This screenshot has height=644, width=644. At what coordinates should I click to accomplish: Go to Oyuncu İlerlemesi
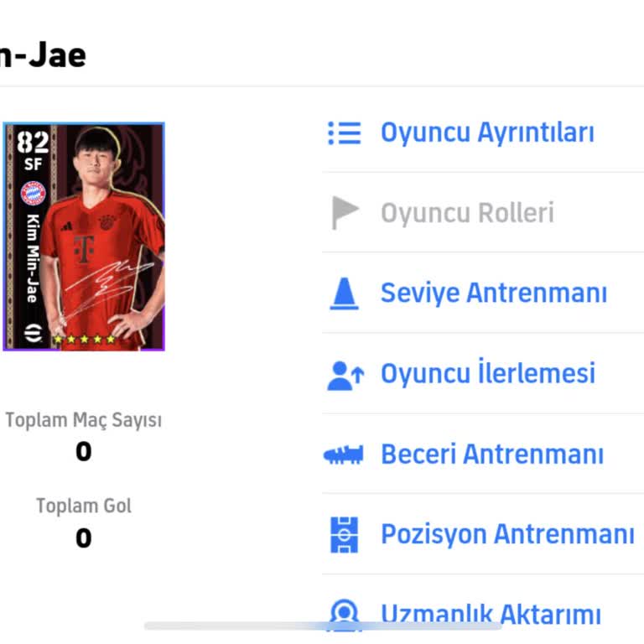[488, 374]
